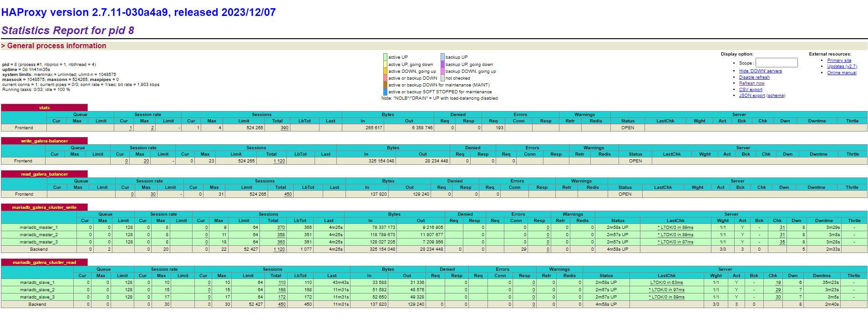
Task: Select the mariadb_master_3 server name
Action: tap(39, 242)
